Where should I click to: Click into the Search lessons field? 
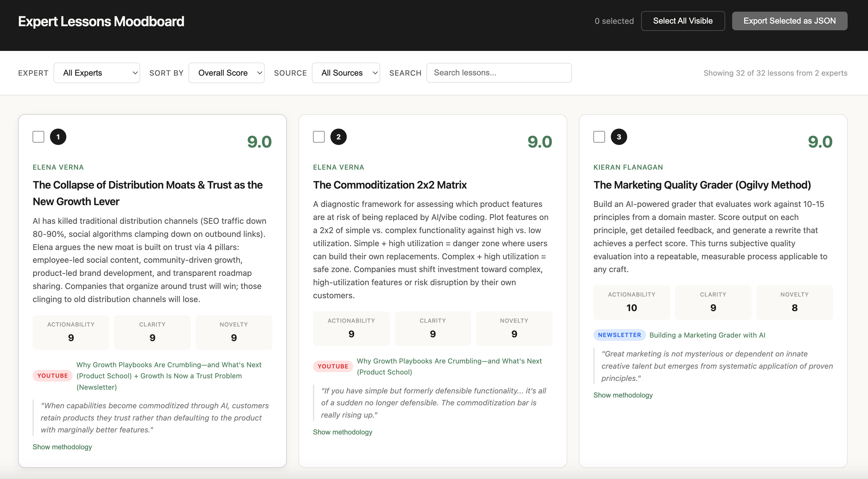(x=499, y=73)
